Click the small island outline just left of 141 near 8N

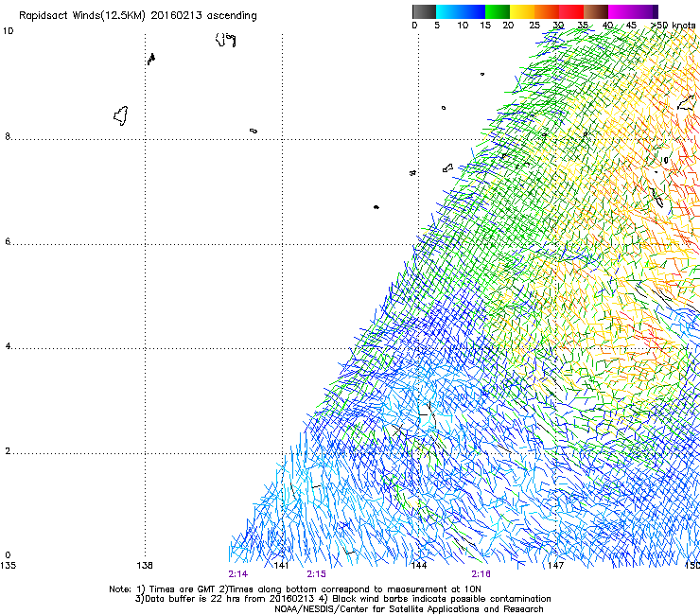[x=254, y=131]
